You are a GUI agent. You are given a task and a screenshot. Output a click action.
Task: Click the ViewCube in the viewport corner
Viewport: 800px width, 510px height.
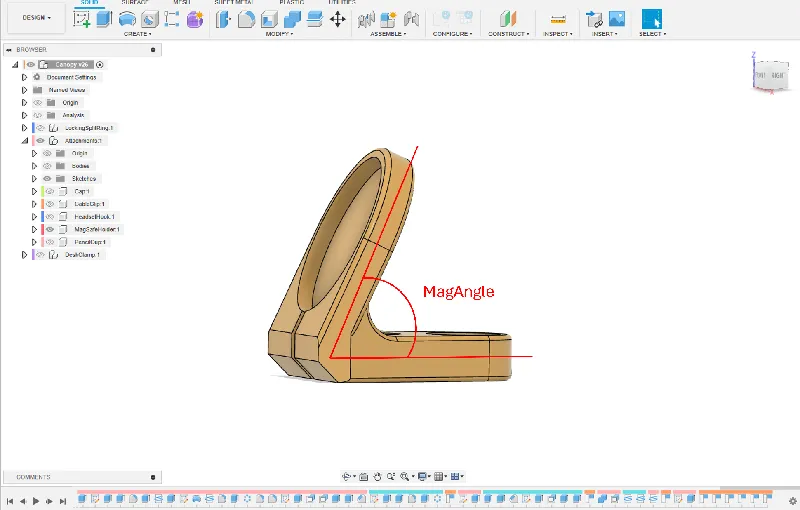tap(769, 76)
